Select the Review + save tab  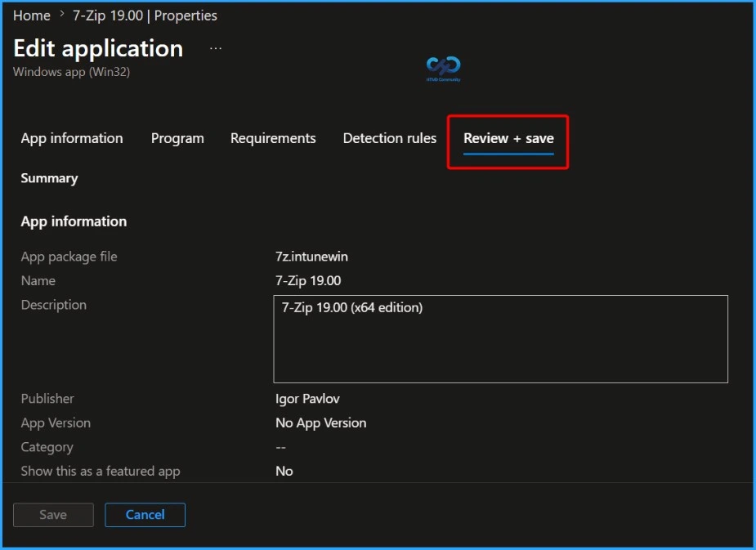508,138
